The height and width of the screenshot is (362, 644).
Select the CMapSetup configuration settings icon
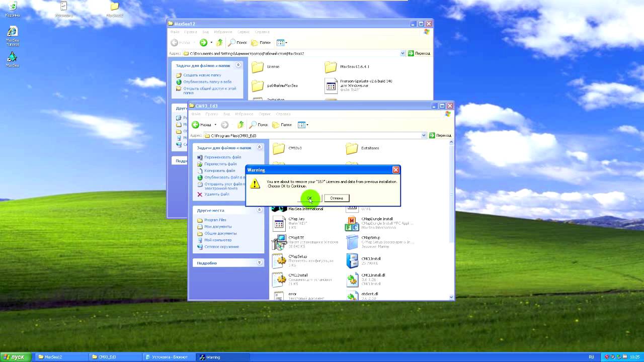point(279,260)
